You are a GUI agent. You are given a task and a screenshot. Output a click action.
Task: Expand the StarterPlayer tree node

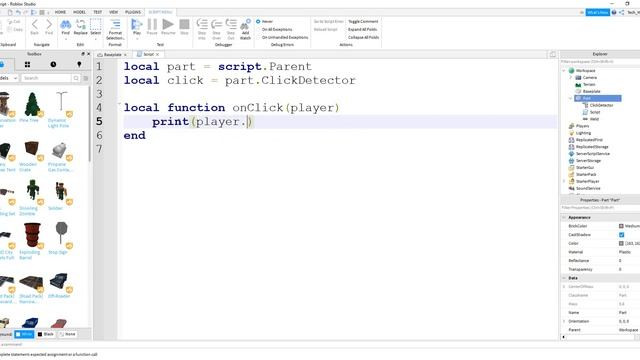(x=564, y=182)
